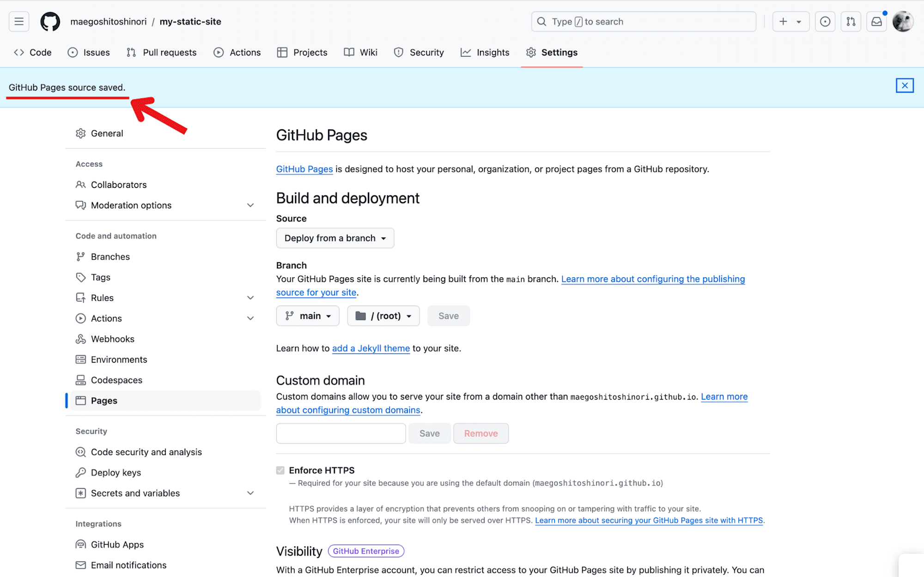Open the main branch selector dropdown
The image size is (924, 577).
[x=308, y=316]
